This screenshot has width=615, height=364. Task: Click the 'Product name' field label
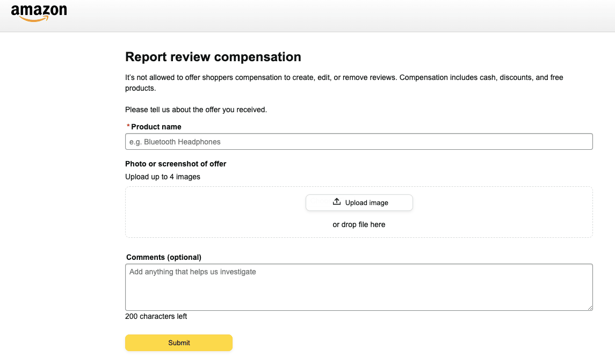[156, 127]
